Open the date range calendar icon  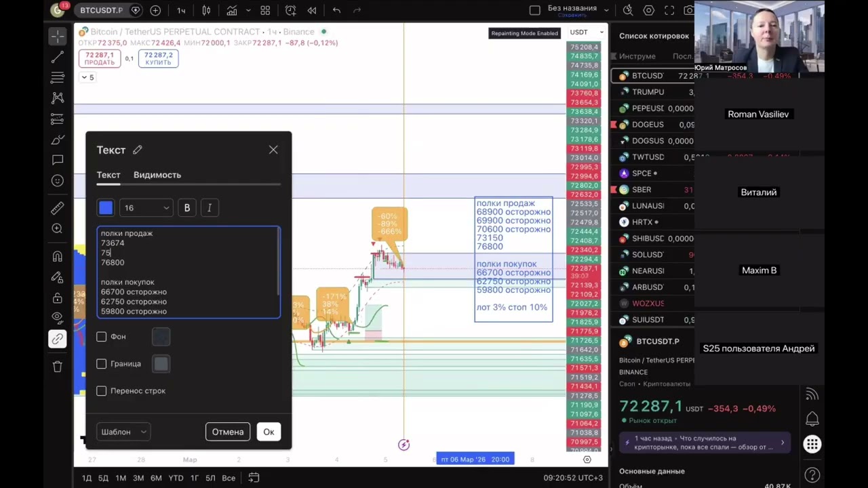click(x=254, y=478)
